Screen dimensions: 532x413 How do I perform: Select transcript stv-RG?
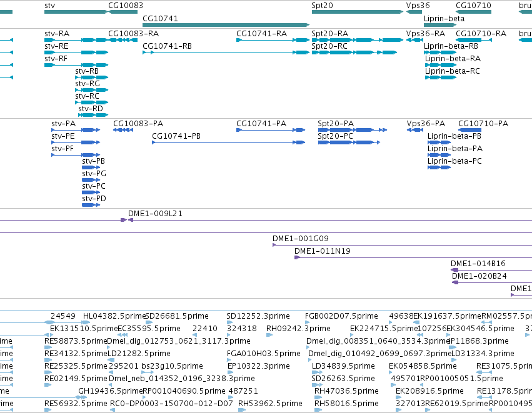tap(92, 90)
